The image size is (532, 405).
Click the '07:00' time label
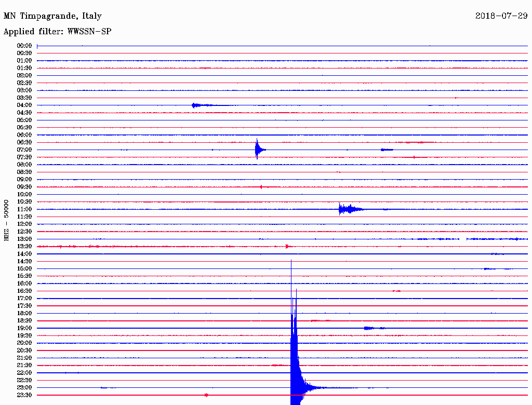24,150
